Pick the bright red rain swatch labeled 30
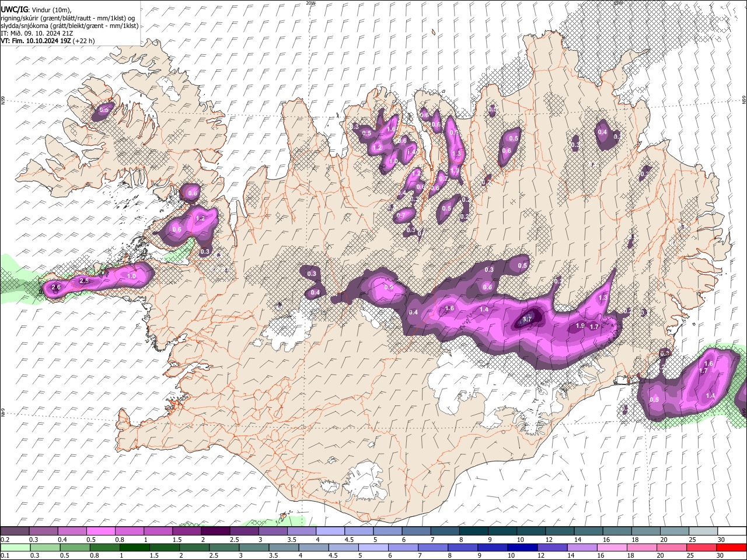The image size is (747, 560). [x=731, y=547]
